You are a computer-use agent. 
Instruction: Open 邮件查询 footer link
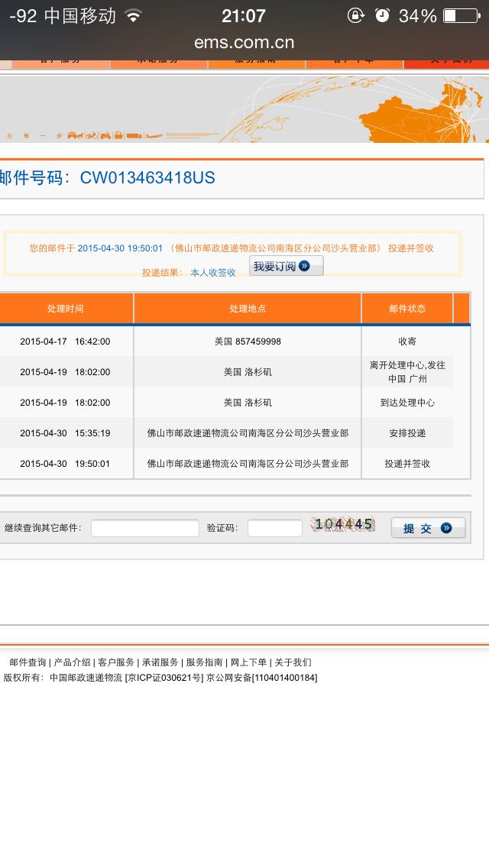[x=28, y=662]
